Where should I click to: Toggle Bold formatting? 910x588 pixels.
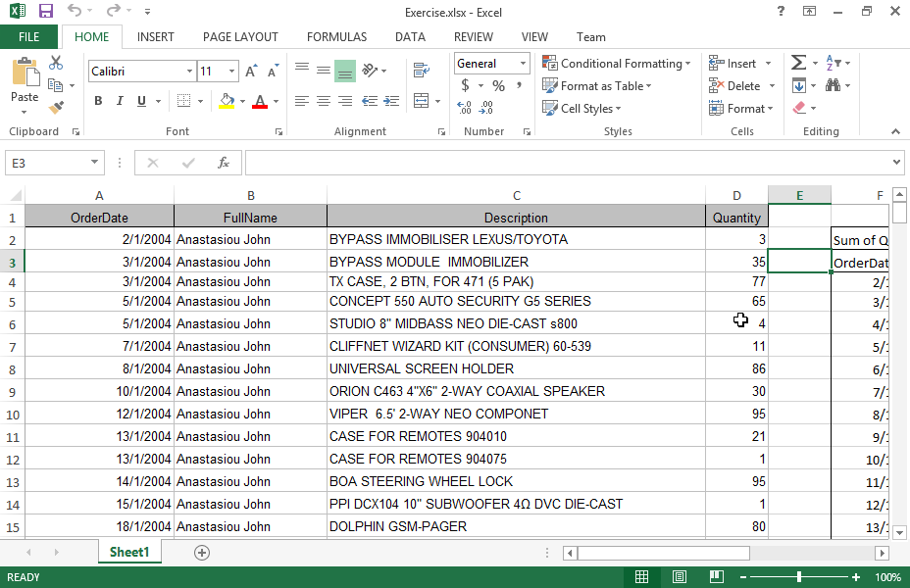98,101
